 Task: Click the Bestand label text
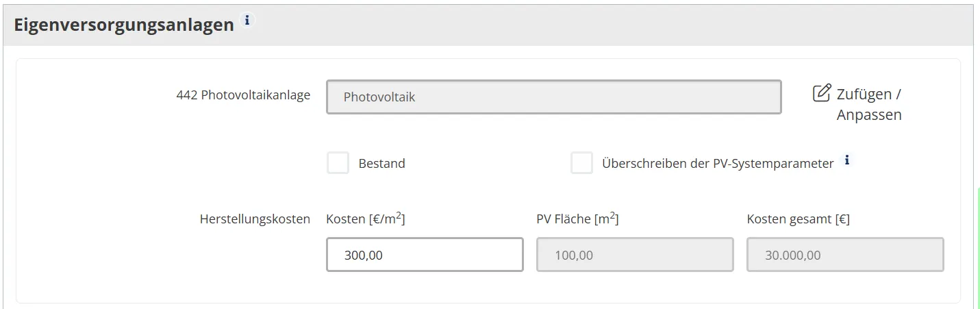click(x=381, y=164)
